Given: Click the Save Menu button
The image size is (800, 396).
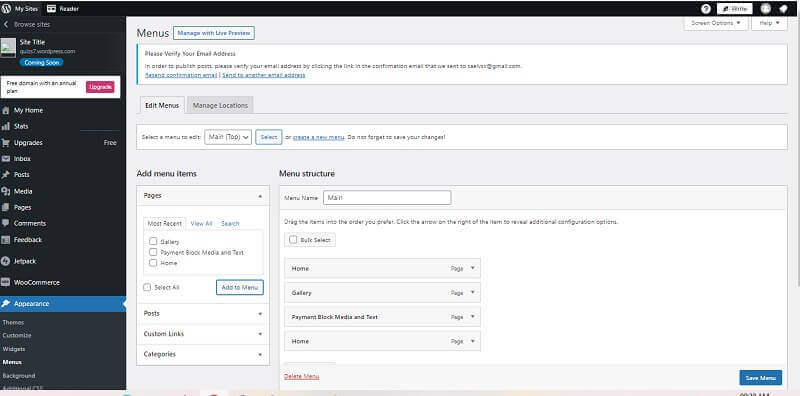Looking at the screenshot, I should pyautogui.click(x=760, y=378).
